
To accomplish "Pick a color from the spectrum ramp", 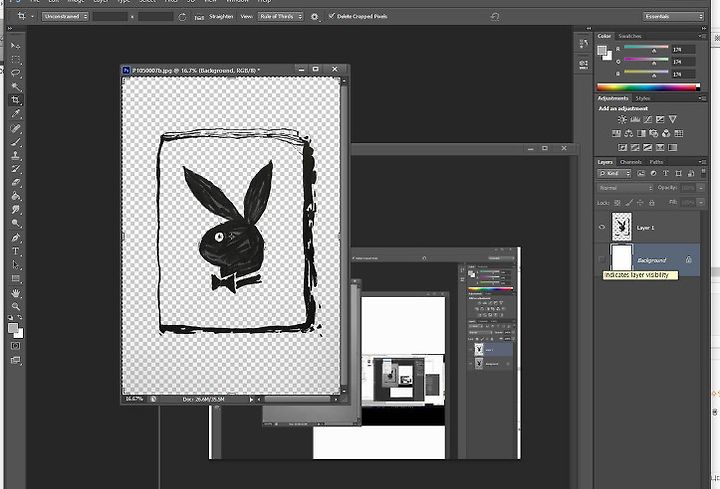I will [x=648, y=87].
